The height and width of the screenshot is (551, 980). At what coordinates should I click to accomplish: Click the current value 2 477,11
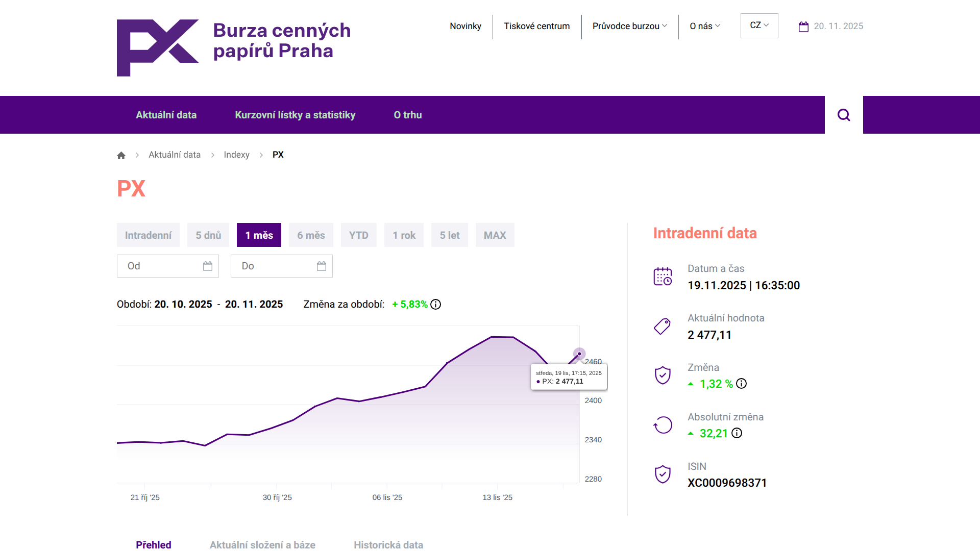pos(709,335)
